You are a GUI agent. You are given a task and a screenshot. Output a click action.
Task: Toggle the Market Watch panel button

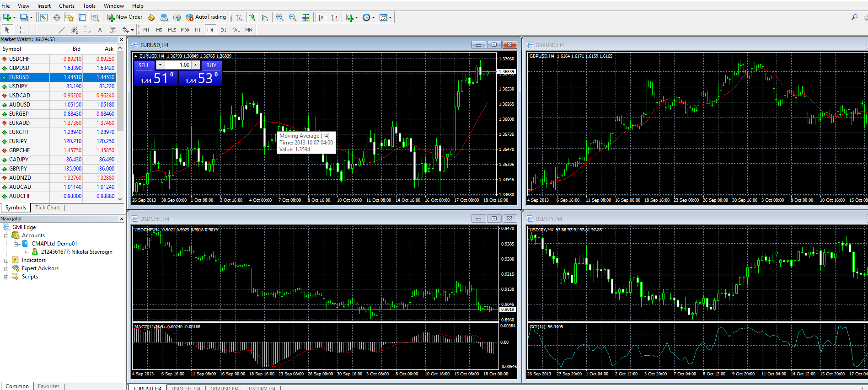pyautogui.click(x=44, y=17)
